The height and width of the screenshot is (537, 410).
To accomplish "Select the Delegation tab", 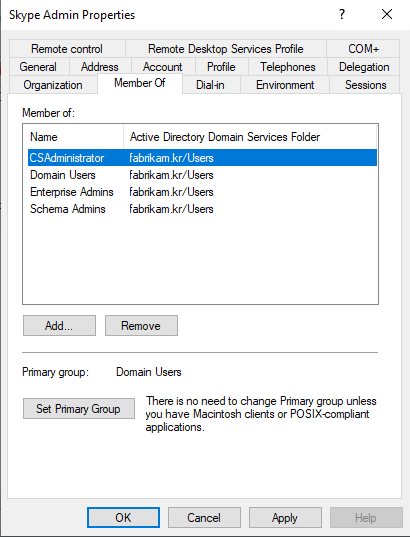I will click(x=364, y=66).
